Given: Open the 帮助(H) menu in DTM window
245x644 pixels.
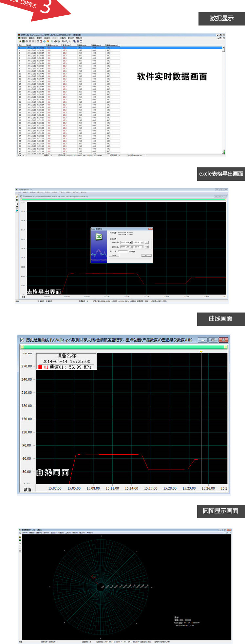Looking at the screenshot, I should click(x=79, y=38).
